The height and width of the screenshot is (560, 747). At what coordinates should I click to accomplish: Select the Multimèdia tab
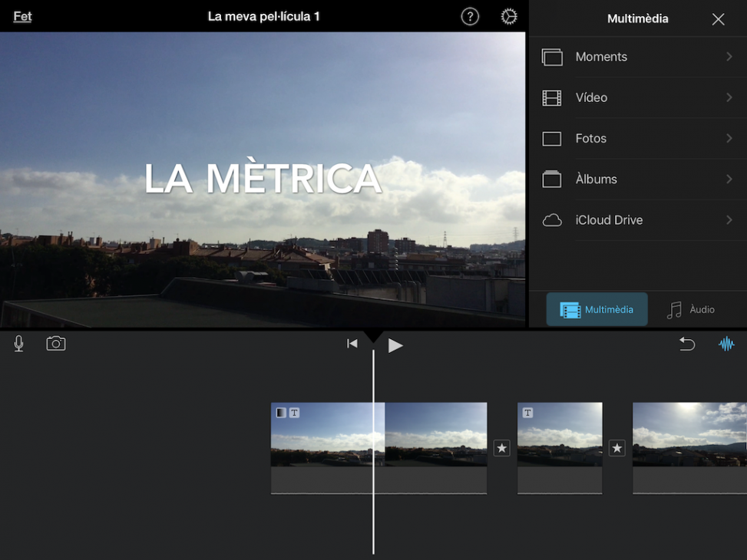597,310
